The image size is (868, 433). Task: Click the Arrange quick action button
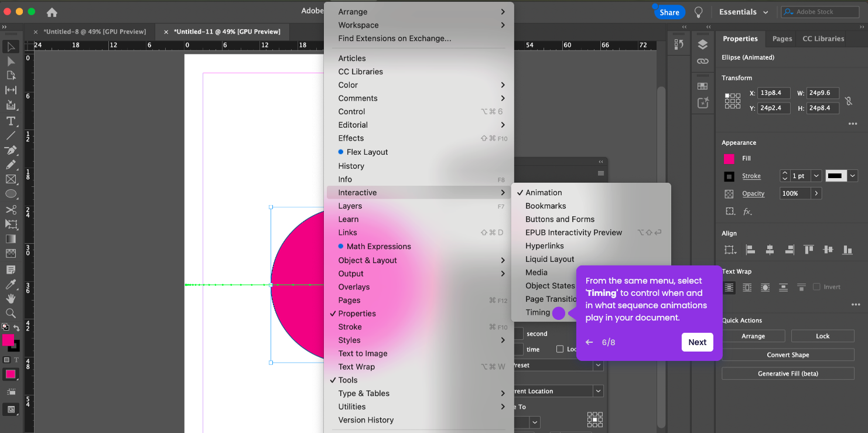(x=753, y=336)
